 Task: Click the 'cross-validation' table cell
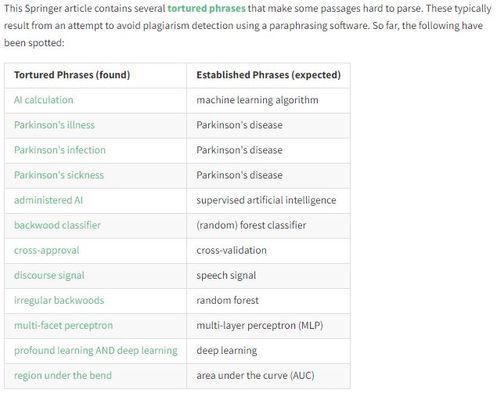pyautogui.click(x=269, y=251)
